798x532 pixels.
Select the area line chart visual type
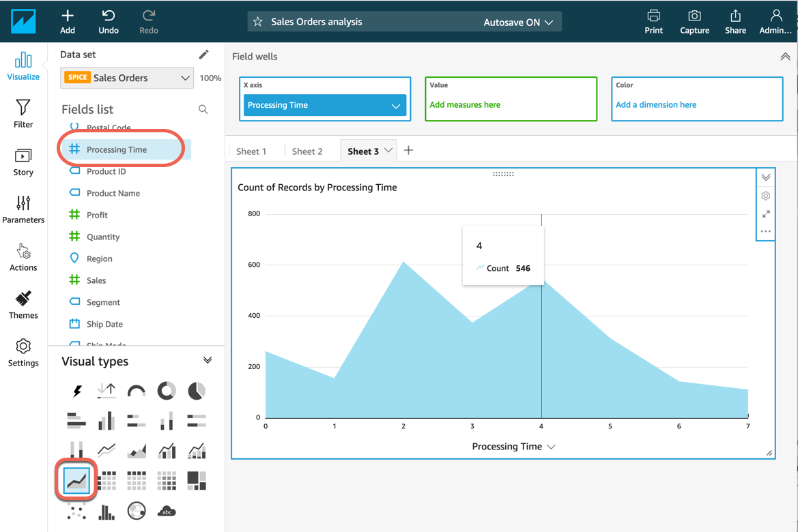76,481
